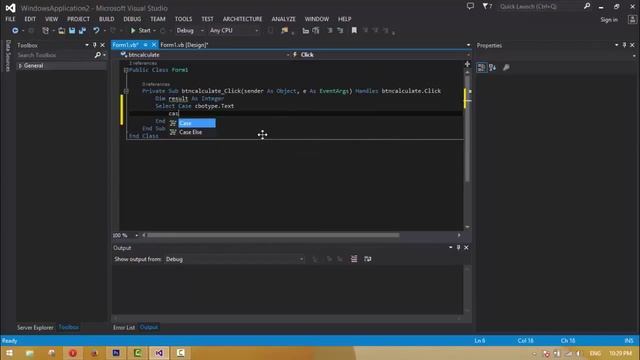Image resolution: width=640 pixels, height=360 pixels.
Task: Open the notifications flag icon
Action: point(487,7)
